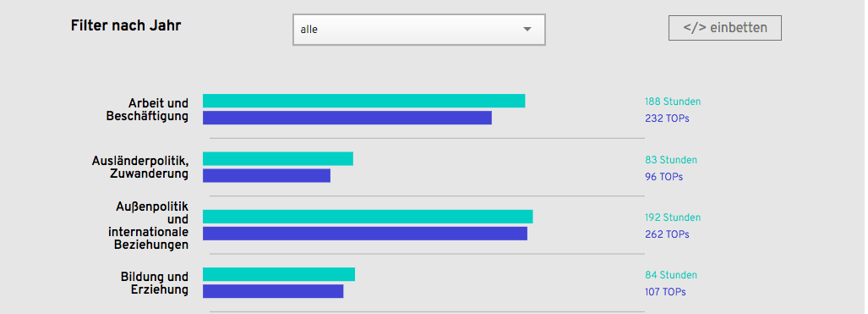Screen dimensions: 868x314
Task: Open the year filter dropdown showing 'alle'
Action: pos(419,30)
